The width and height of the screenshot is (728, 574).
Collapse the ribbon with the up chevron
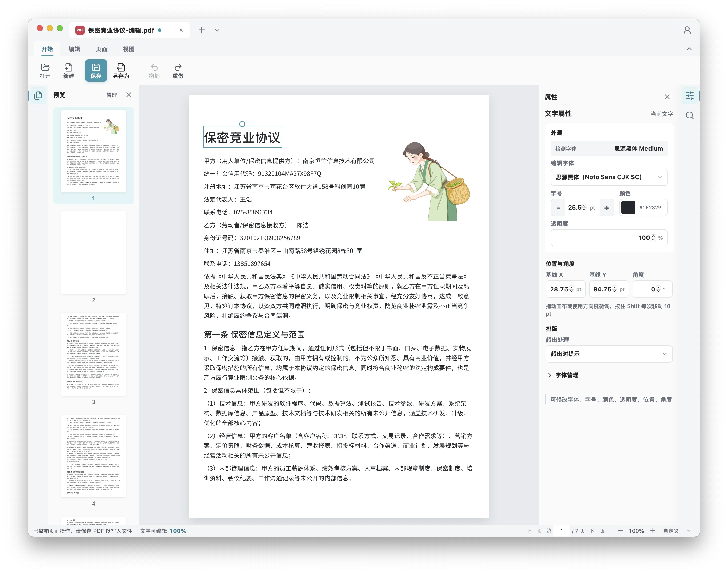[689, 49]
